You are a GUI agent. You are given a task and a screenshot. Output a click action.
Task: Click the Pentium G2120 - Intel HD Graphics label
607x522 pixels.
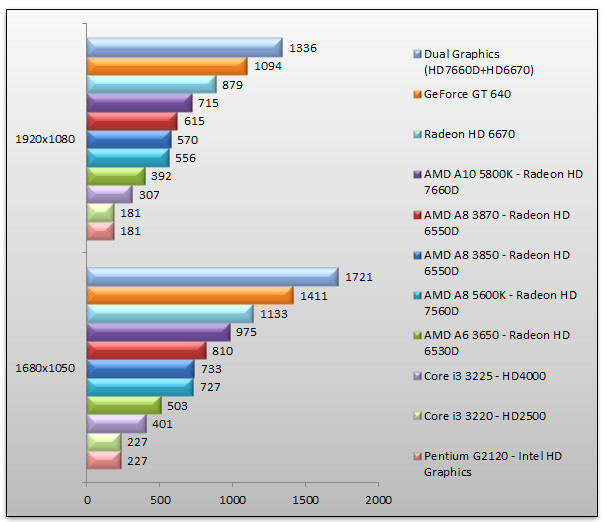(493, 464)
